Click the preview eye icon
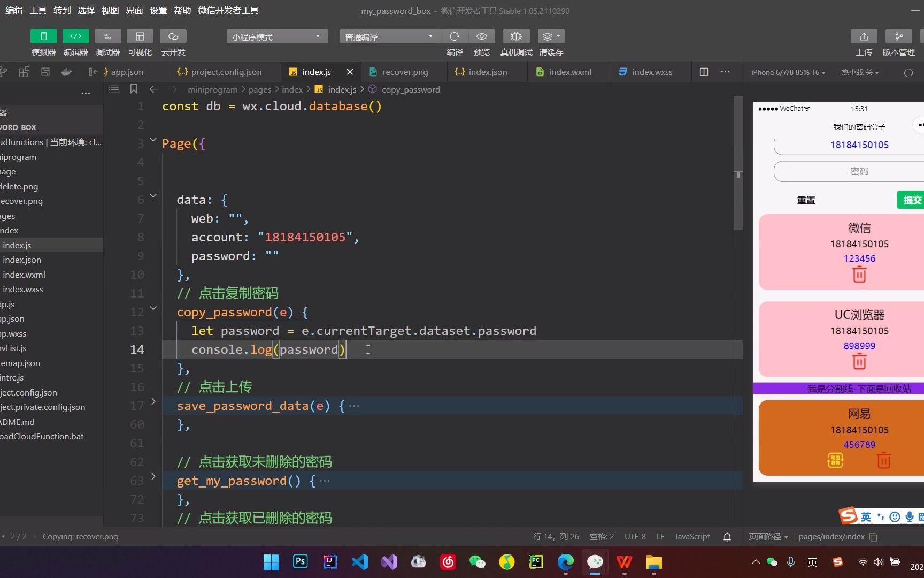 [482, 36]
